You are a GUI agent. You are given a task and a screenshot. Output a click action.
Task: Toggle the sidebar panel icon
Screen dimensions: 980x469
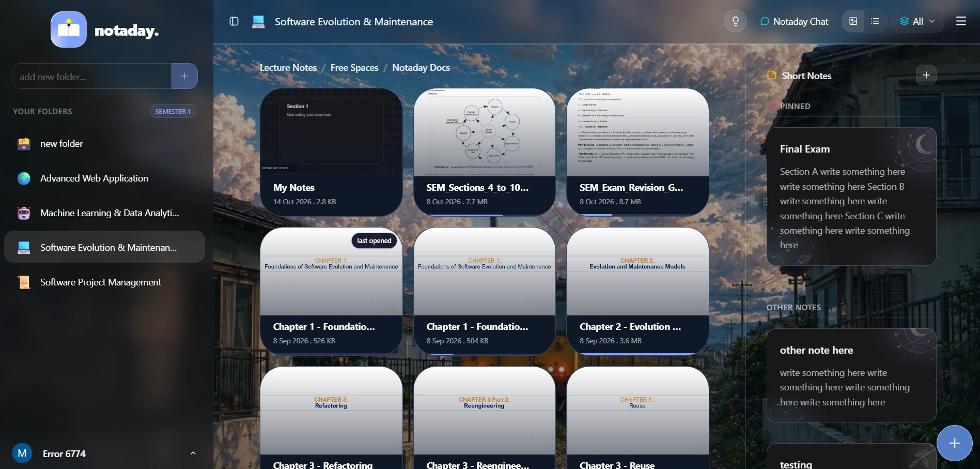(x=234, y=21)
